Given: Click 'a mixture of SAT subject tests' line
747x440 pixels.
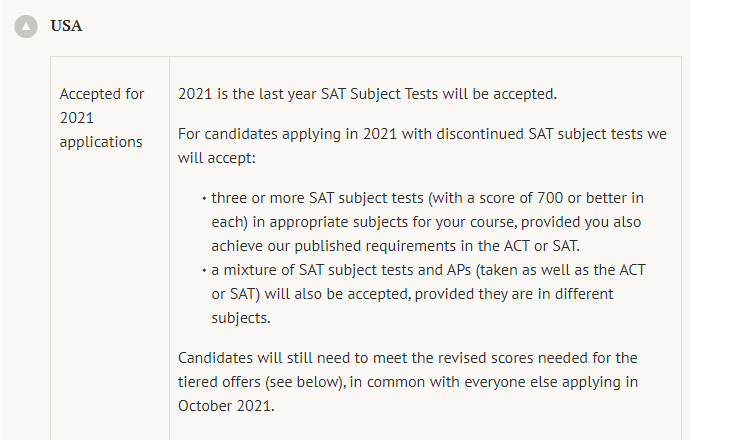Looking at the screenshot, I should pos(428,270).
